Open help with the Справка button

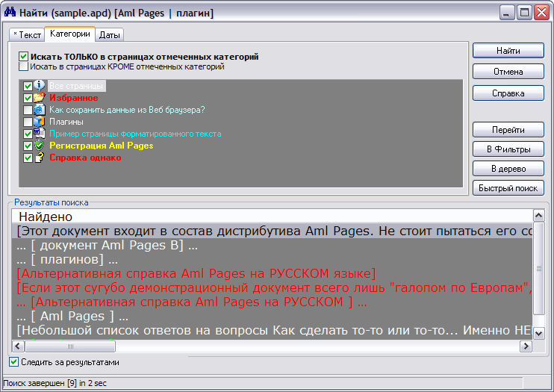pos(508,93)
